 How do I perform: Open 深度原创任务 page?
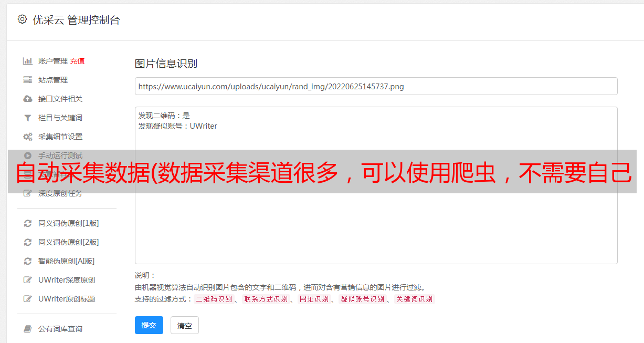click(60, 193)
